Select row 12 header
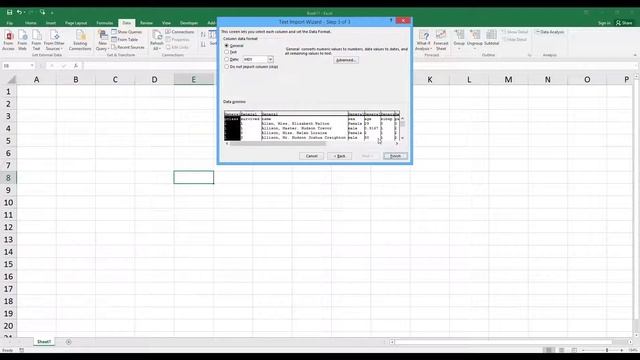This screenshot has width=640, height=360. [9, 227]
